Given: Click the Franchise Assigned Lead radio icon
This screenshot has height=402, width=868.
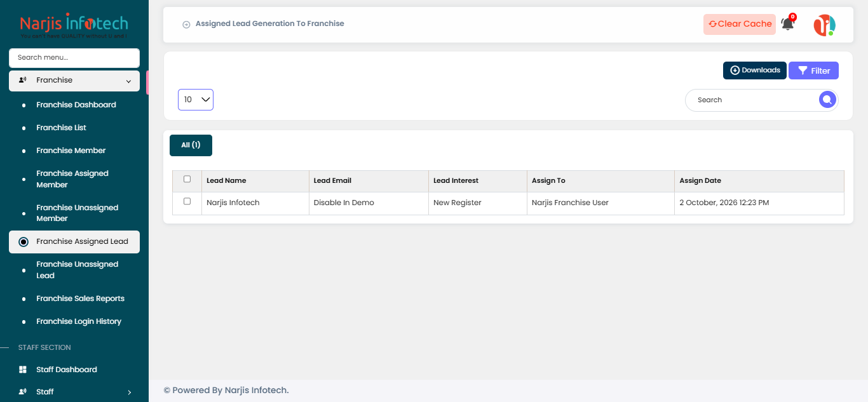Looking at the screenshot, I should tap(24, 242).
